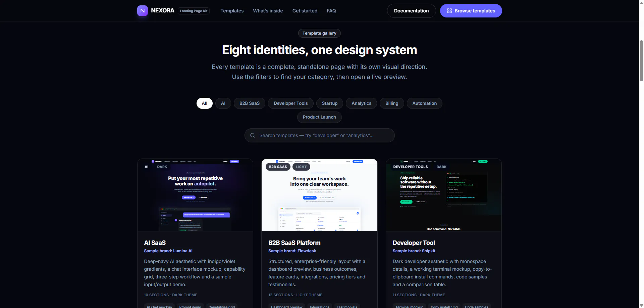Filter templates by B2B SaaS
644x308 pixels.
click(x=250, y=103)
